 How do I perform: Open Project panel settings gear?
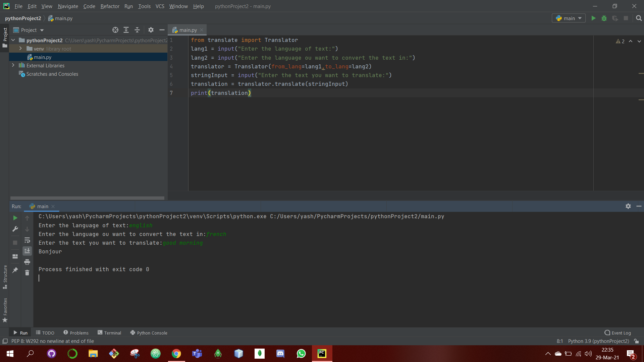151,30
